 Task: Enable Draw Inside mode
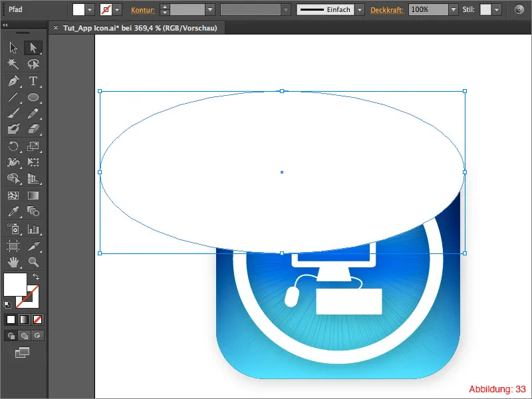37,336
